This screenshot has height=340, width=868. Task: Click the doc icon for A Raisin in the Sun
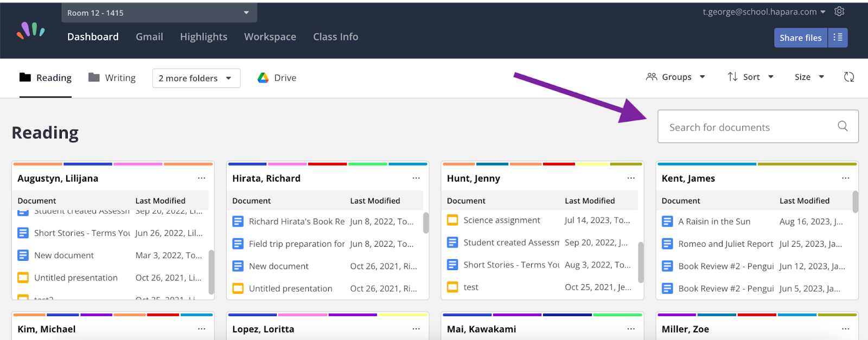pyautogui.click(x=667, y=221)
